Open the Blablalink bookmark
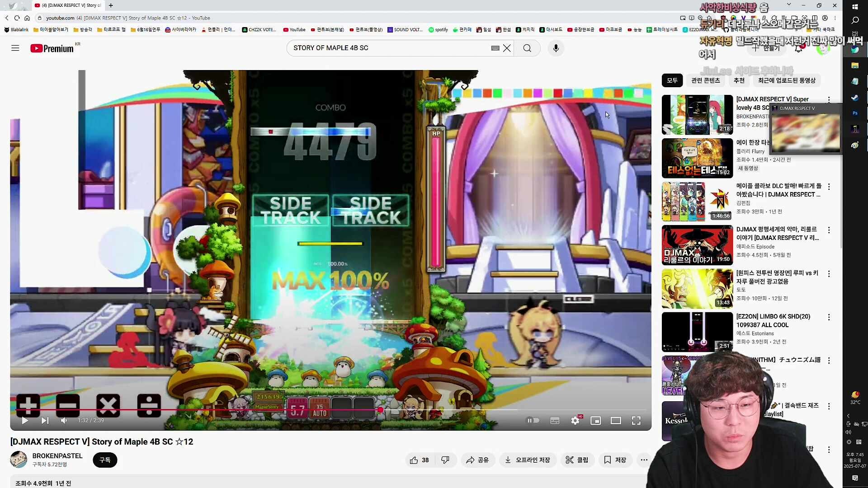Viewport: 868px width, 488px height. click(x=16, y=30)
